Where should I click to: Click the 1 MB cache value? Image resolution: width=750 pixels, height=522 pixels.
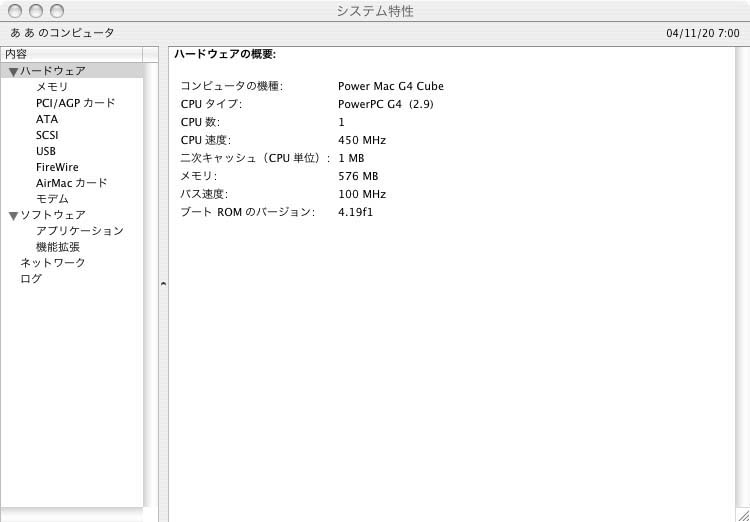pyautogui.click(x=351, y=158)
